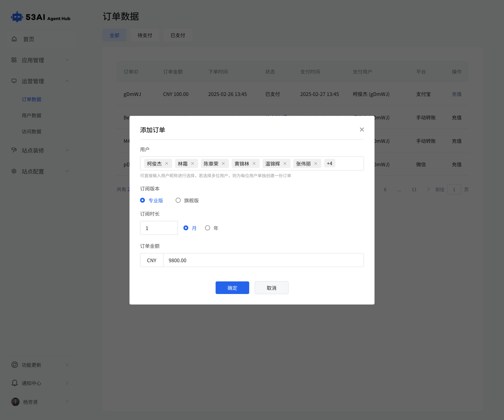Expand 站点配置 menu chevron
504x420 pixels.
pos(67,171)
